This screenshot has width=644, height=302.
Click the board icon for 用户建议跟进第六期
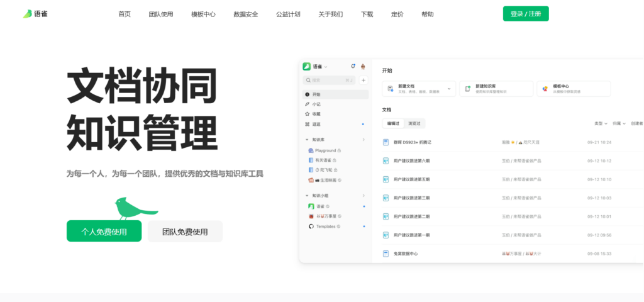coord(386,161)
